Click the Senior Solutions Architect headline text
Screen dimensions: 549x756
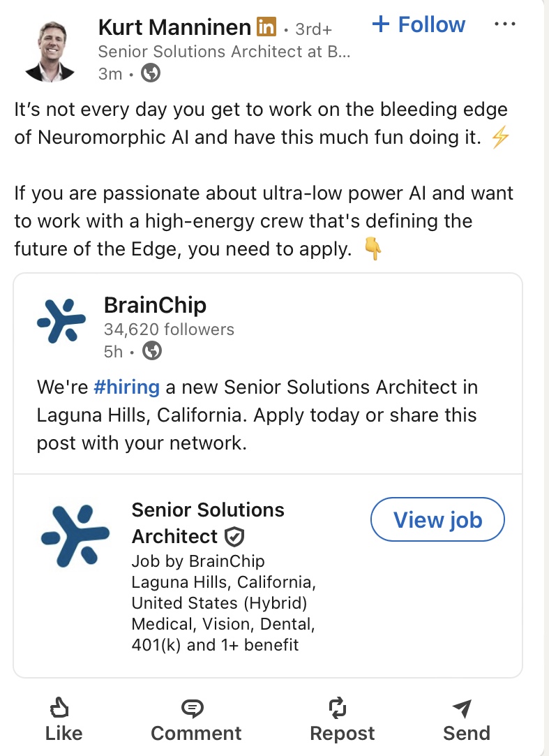(x=224, y=51)
